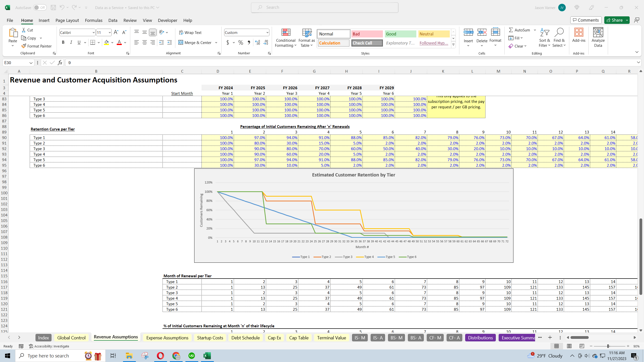This screenshot has height=362, width=644.
Task: Pick the red font color swatch
Action: pyautogui.click(x=119, y=44)
